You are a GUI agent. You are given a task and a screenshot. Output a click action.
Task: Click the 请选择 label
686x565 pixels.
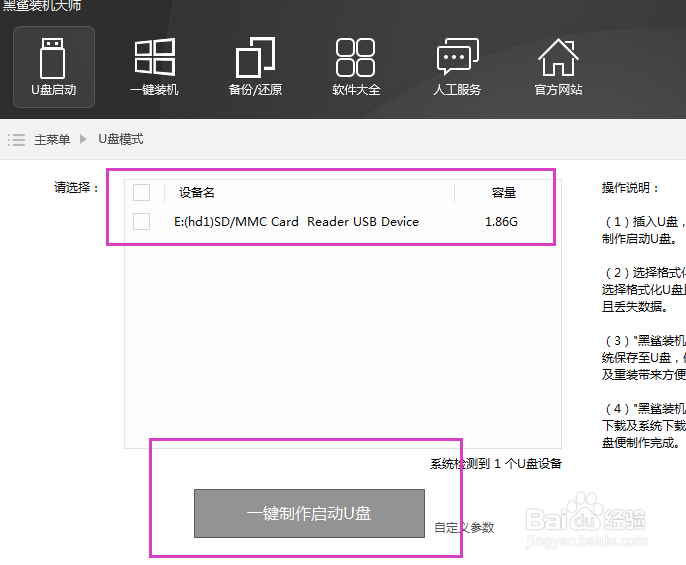pyautogui.click(x=77, y=188)
